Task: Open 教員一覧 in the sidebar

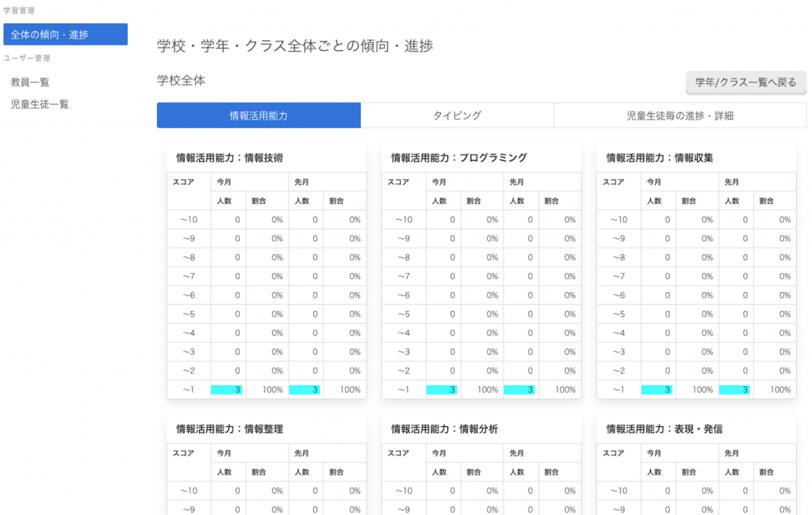Action: [x=30, y=83]
